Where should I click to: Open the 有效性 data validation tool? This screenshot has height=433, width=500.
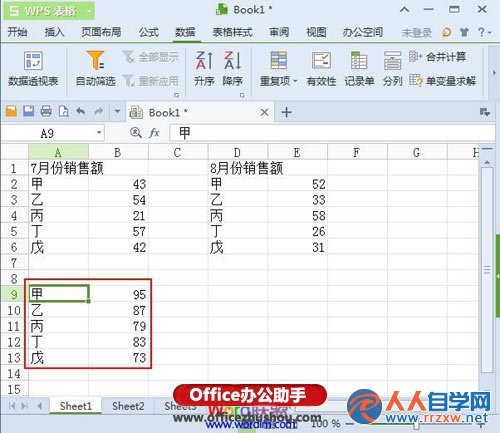tap(321, 69)
